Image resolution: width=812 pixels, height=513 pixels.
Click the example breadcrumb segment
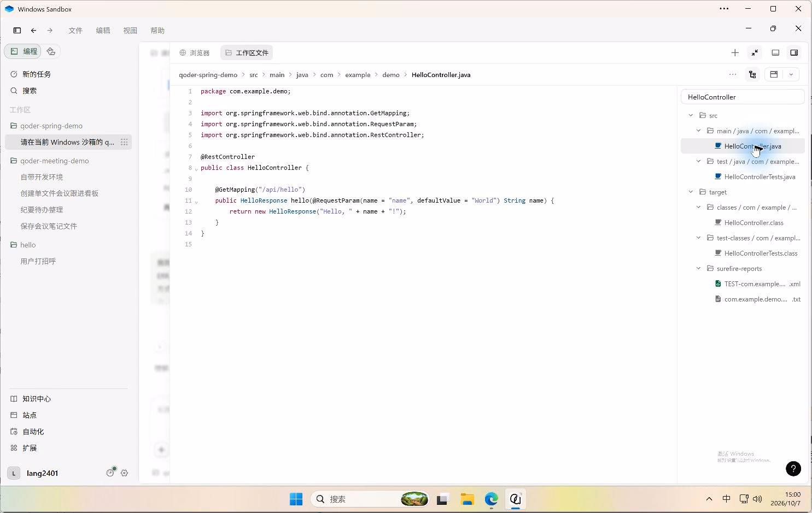pyautogui.click(x=358, y=75)
